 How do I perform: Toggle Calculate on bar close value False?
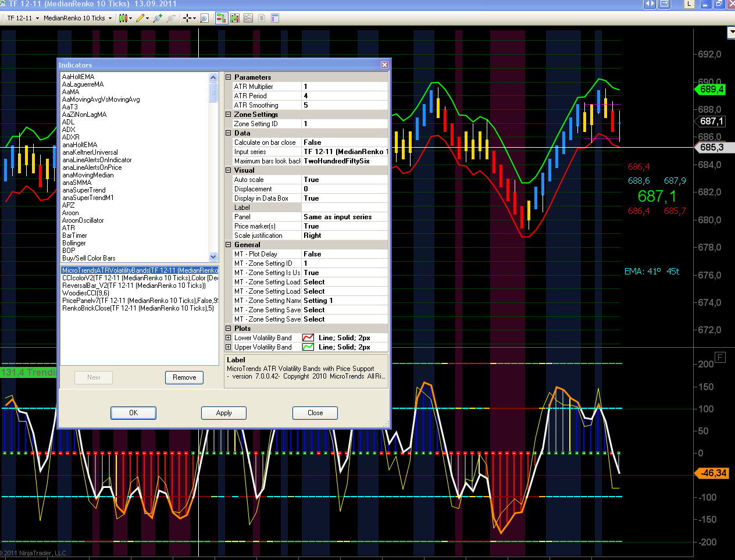(x=344, y=142)
